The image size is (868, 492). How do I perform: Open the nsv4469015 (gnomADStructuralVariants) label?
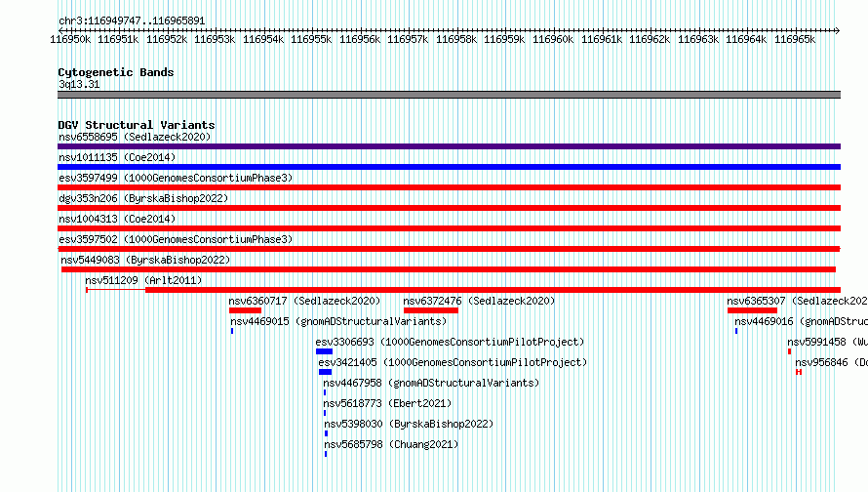[x=338, y=321]
